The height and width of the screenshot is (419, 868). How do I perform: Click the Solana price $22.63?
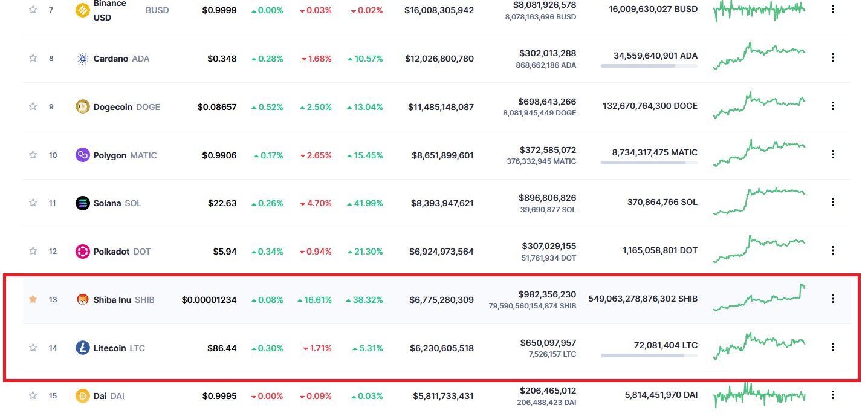click(x=222, y=203)
